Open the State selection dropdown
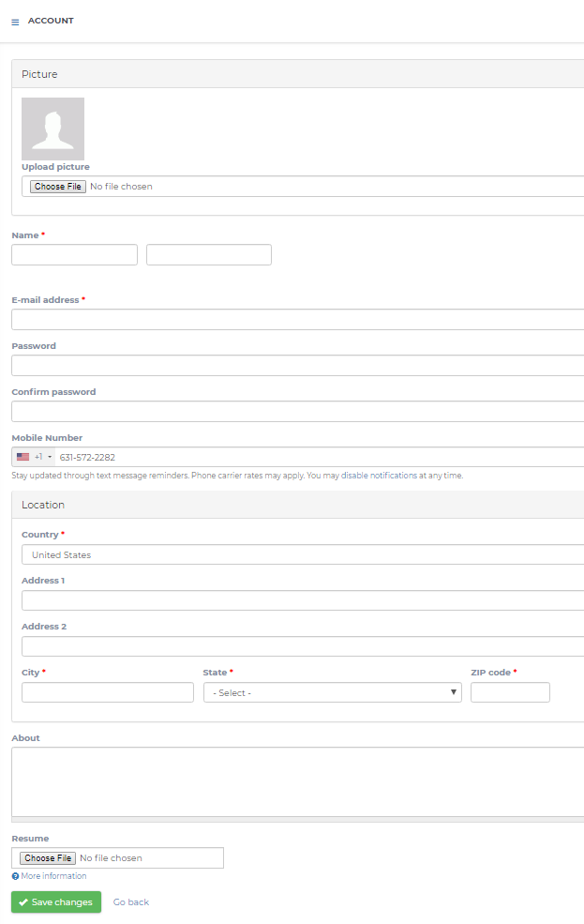This screenshot has height=924, width=584. tap(333, 691)
